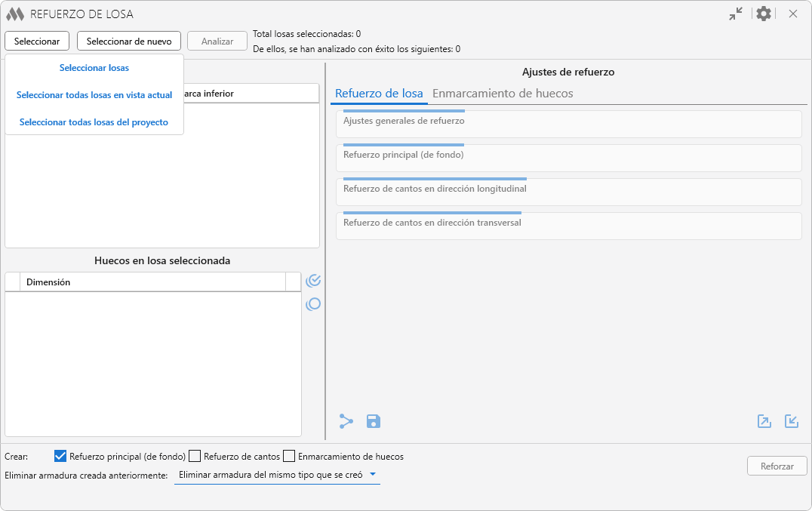
Task: Click the check-all holes icon
Action: tap(313, 281)
